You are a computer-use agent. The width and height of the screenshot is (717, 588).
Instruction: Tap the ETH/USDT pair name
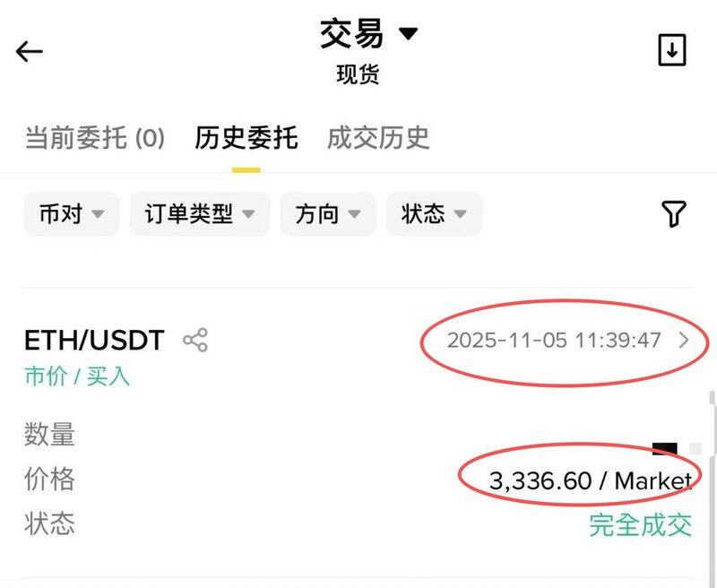point(94,341)
